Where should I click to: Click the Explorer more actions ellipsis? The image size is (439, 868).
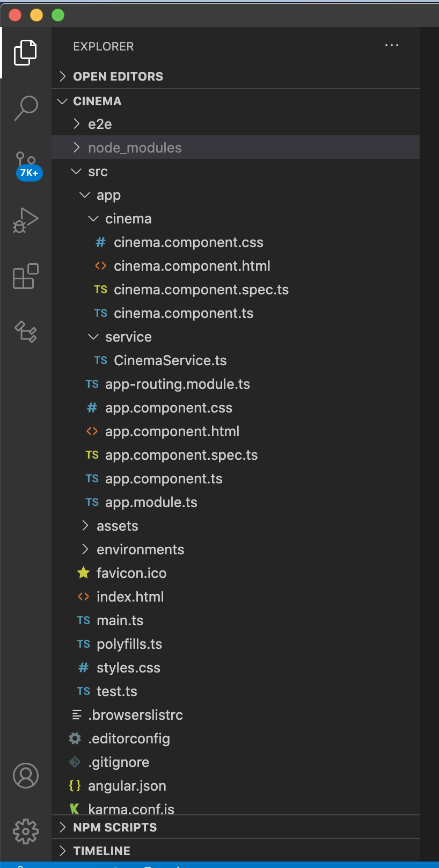(x=392, y=46)
